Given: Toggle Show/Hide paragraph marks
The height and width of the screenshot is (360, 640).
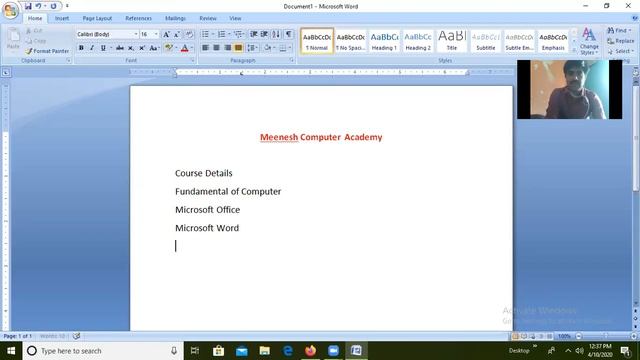Looking at the screenshot, I should [x=289, y=34].
